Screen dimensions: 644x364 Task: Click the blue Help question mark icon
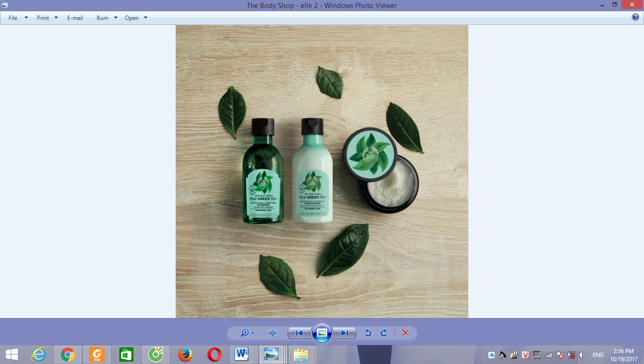pyautogui.click(x=635, y=18)
